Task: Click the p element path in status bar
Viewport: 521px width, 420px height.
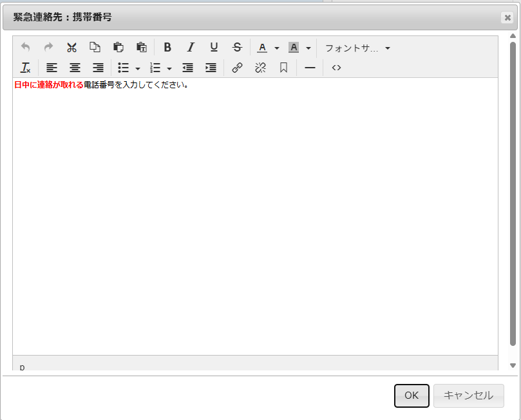Action: tap(22, 367)
